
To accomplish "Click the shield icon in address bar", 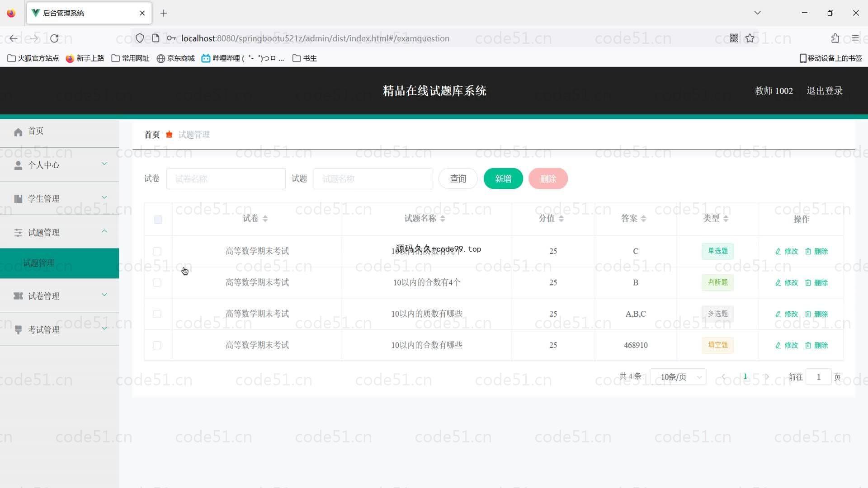I will 140,38.
